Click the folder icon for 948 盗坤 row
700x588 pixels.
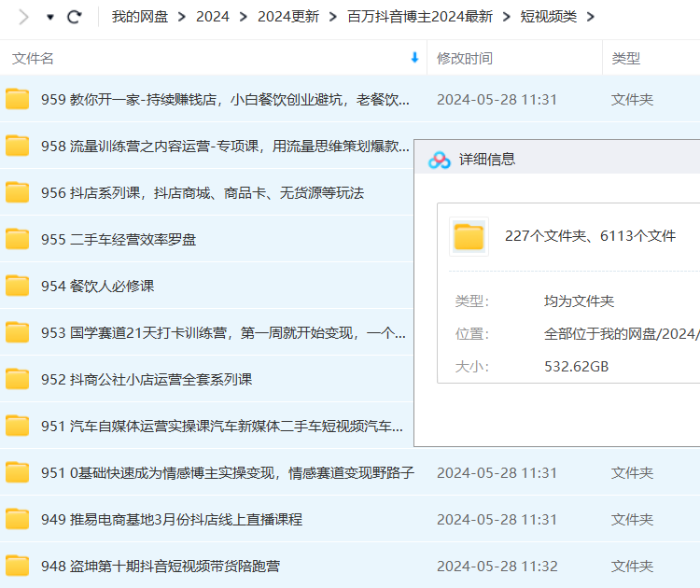(18, 566)
